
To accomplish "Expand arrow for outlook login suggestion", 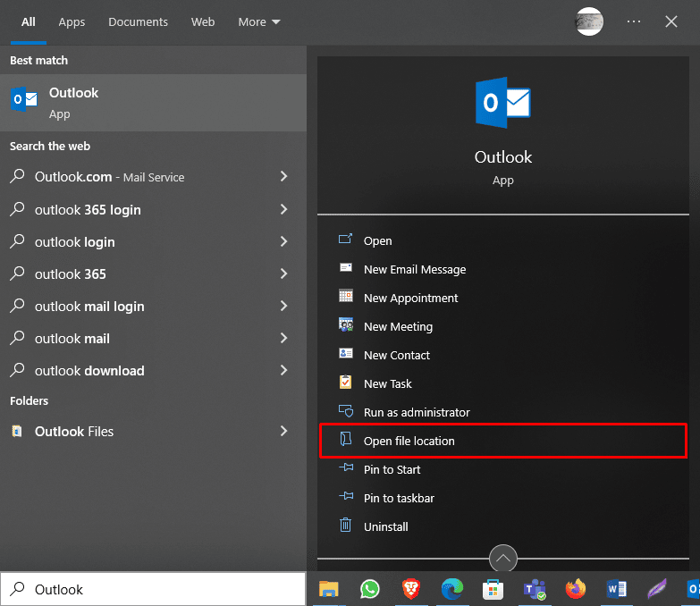I will (283, 241).
